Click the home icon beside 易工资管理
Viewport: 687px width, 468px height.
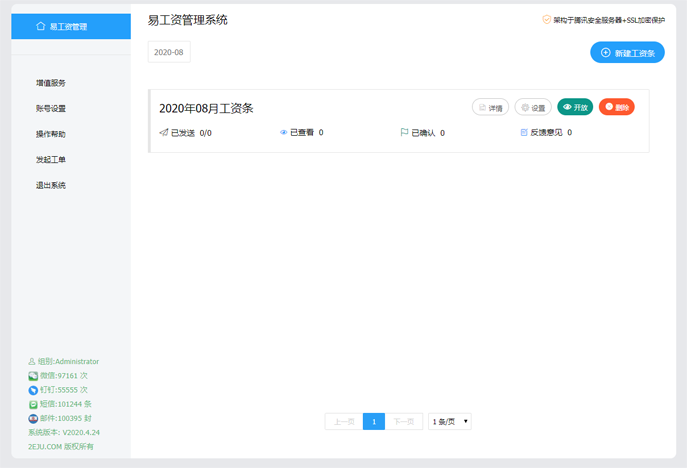tap(40, 27)
